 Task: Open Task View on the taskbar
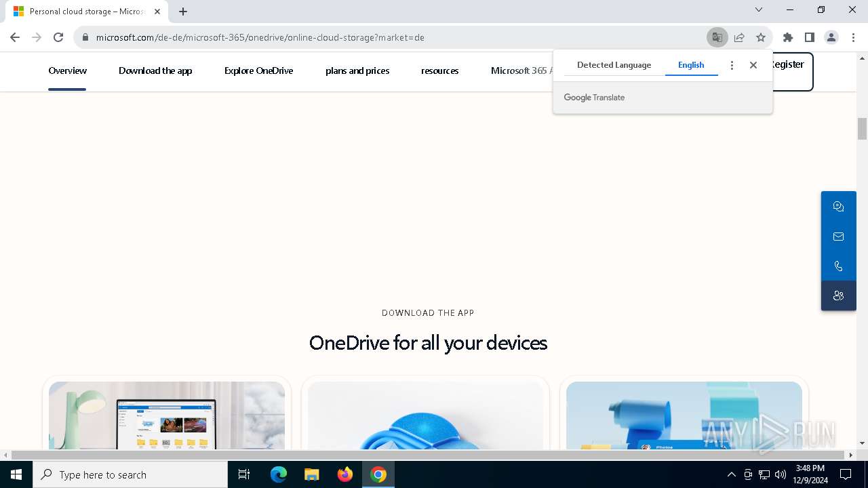click(x=244, y=474)
